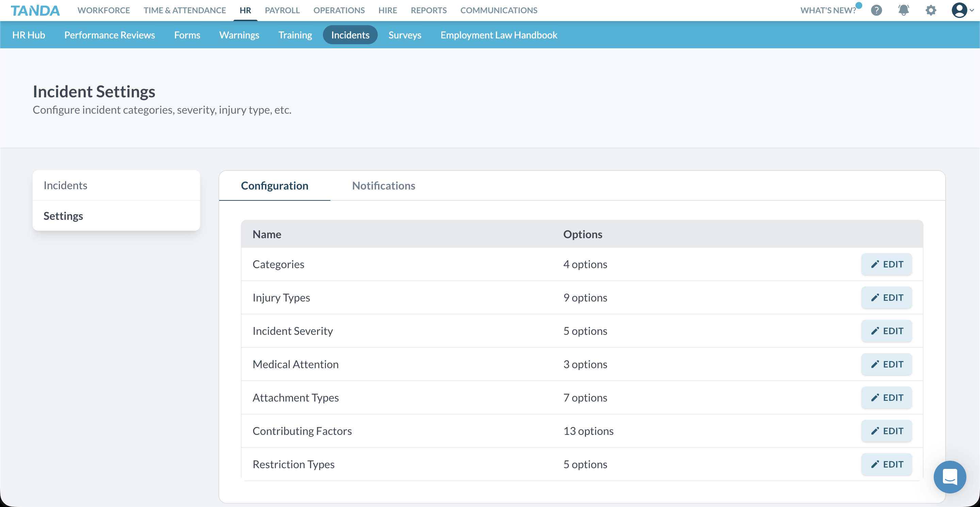Image resolution: width=980 pixels, height=507 pixels.
Task: Click the user avatar icon
Action: [960, 10]
